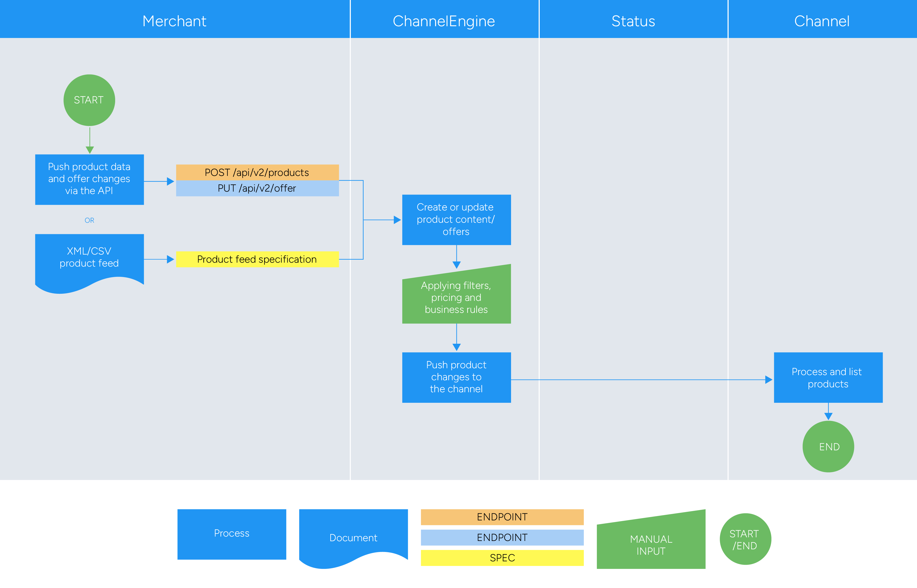917x588 pixels.
Task: Click the Channel column header
Action: pos(822,21)
